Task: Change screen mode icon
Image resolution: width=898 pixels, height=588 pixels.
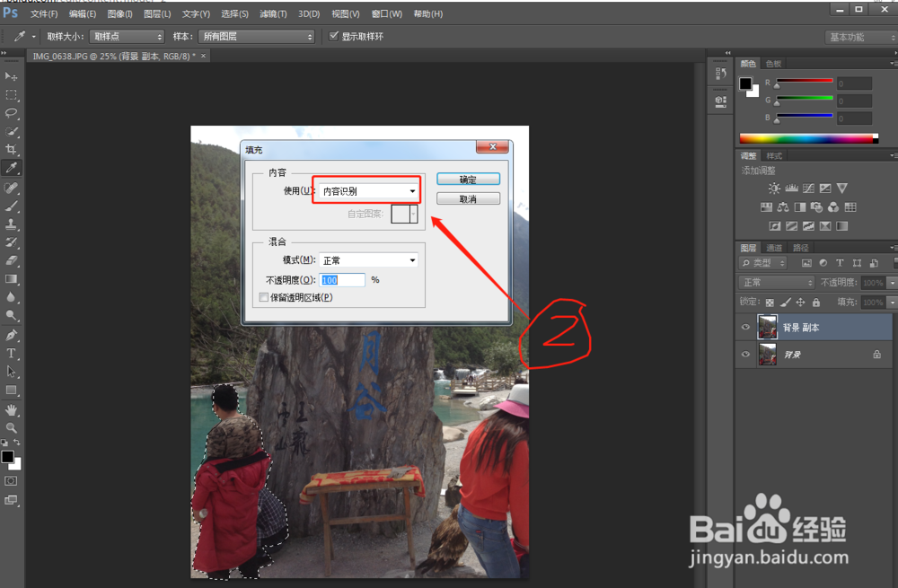Action: click(11, 500)
